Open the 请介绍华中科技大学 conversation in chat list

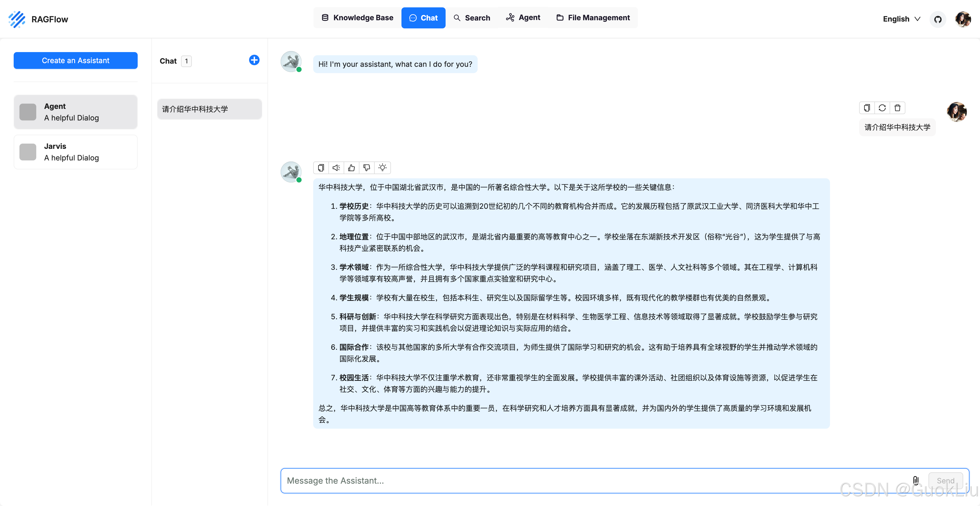[x=210, y=109]
